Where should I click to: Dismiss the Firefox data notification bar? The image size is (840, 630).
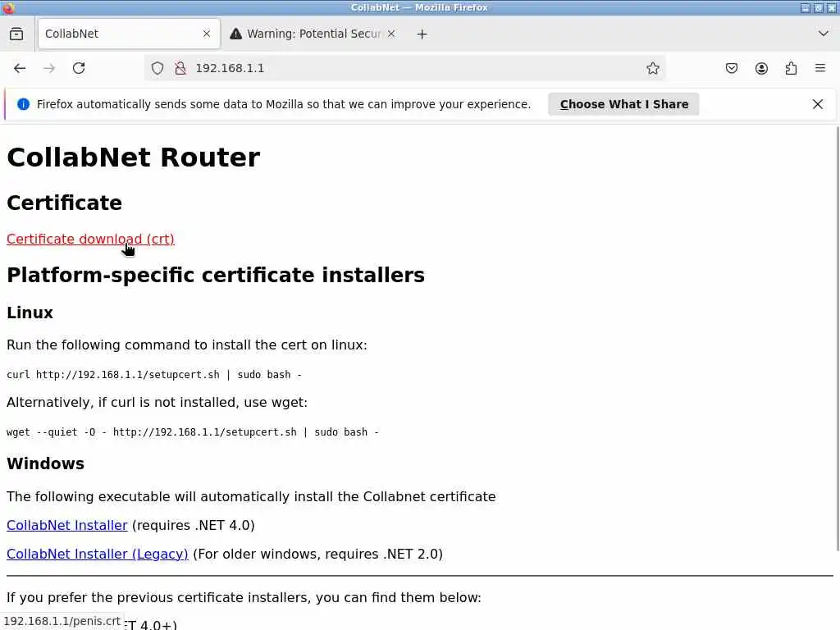tap(818, 104)
